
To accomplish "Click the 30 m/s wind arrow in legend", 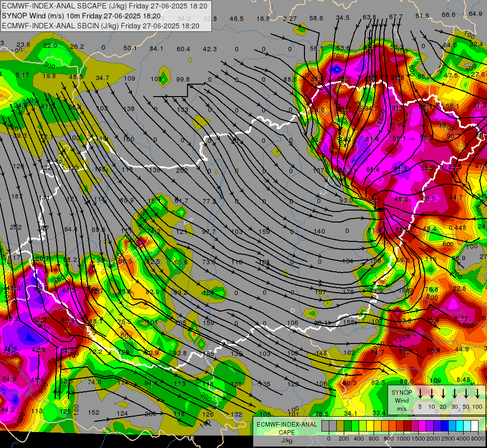I will (x=455, y=393).
